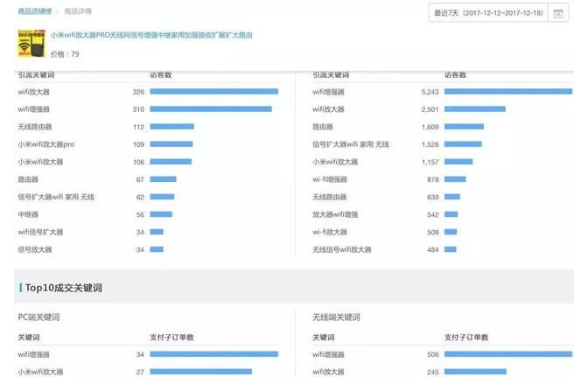Screen dimensions: 588x384
Task: Click keyword 无线路由器 with 639 visitors
Action: click(330, 197)
